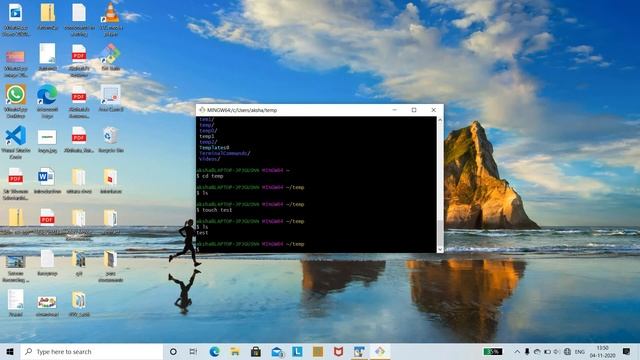Open the blue 'L' app on the taskbar

(297, 351)
